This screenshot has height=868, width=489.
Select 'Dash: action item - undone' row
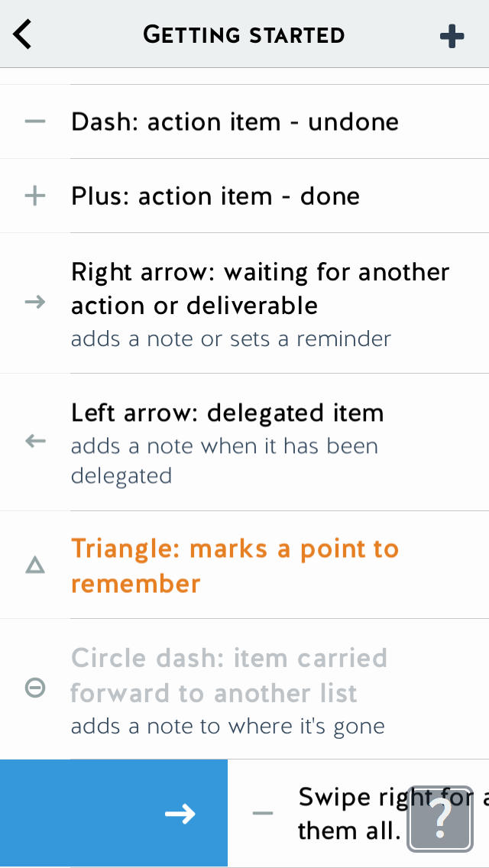click(x=244, y=121)
